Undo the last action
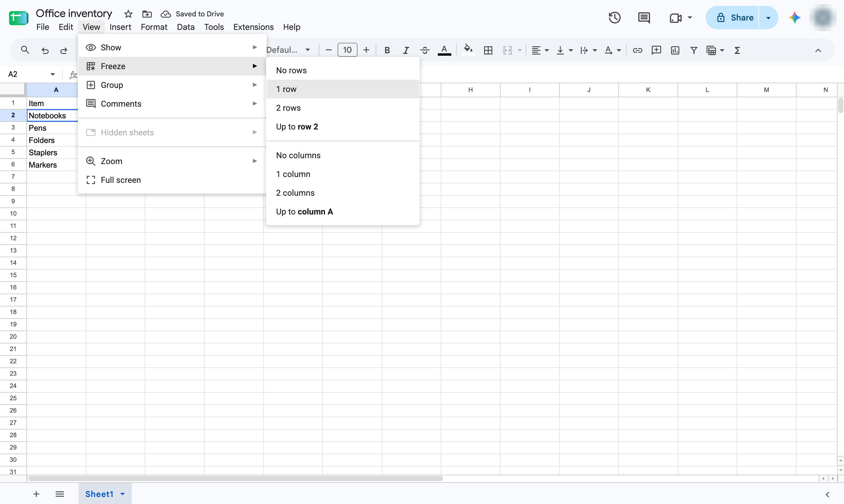The width and height of the screenshot is (844, 504). [45, 50]
